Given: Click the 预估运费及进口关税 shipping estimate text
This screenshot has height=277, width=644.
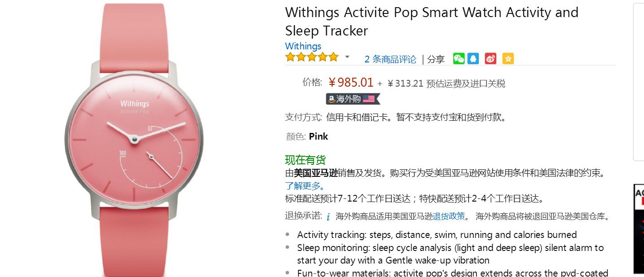Looking at the screenshot, I should (x=465, y=84).
